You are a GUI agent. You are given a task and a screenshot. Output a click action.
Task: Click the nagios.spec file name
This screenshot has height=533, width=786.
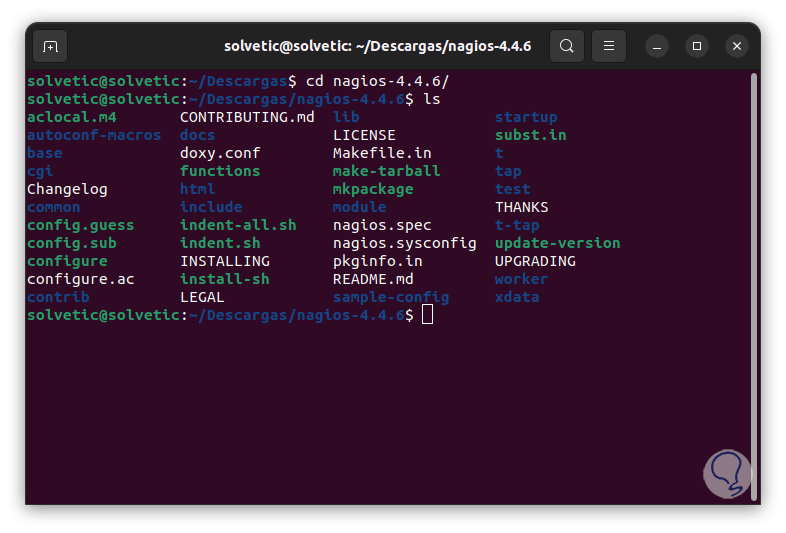[x=382, y=226]
